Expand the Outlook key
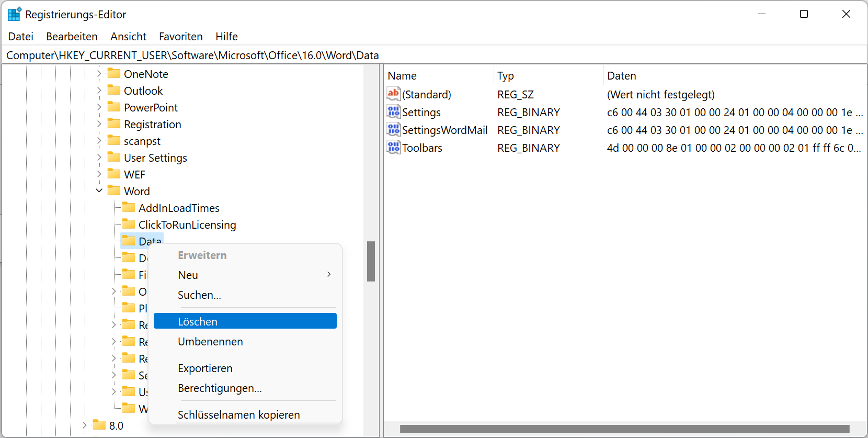Image resolution: width=868 pixels, height=438 pixels. (99, 91)
